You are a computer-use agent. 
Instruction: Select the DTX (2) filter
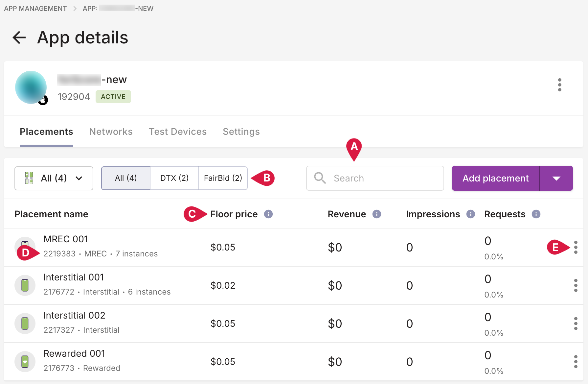[x=174, y=178]
